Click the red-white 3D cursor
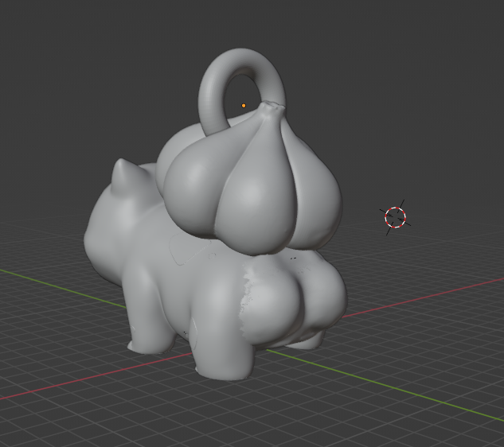 [x=395, y=217]
